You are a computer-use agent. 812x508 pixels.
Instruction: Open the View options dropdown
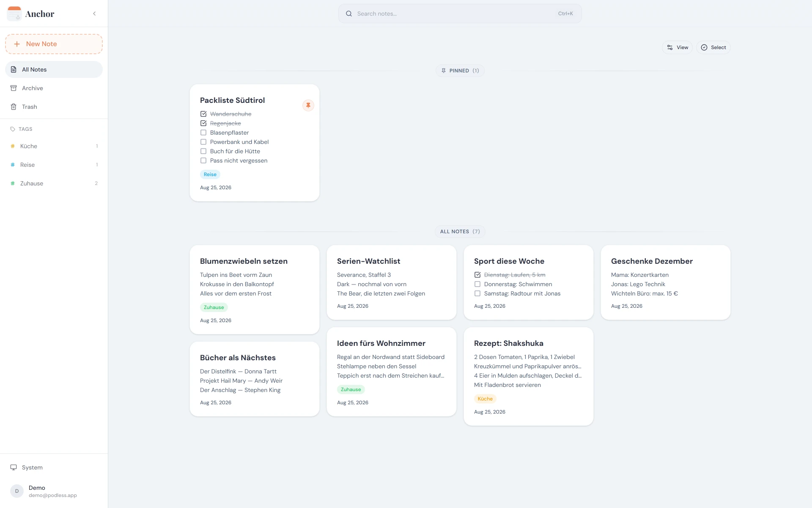click(x=677, y=47)
